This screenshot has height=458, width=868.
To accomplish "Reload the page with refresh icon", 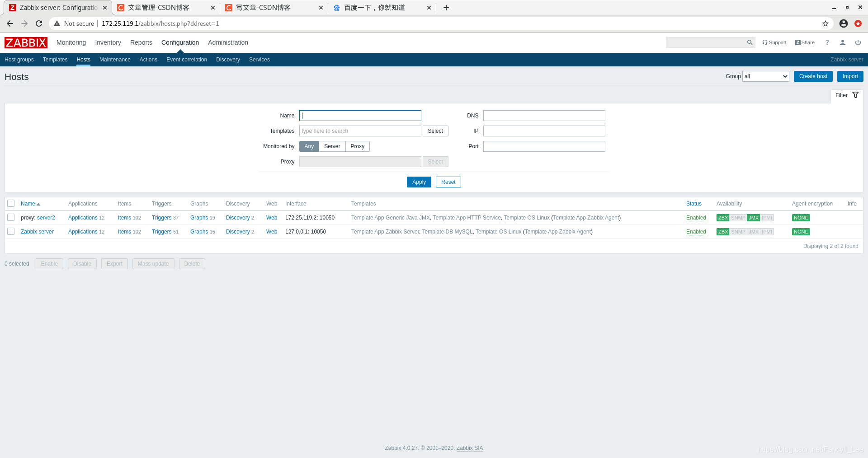I will point(39,23).
